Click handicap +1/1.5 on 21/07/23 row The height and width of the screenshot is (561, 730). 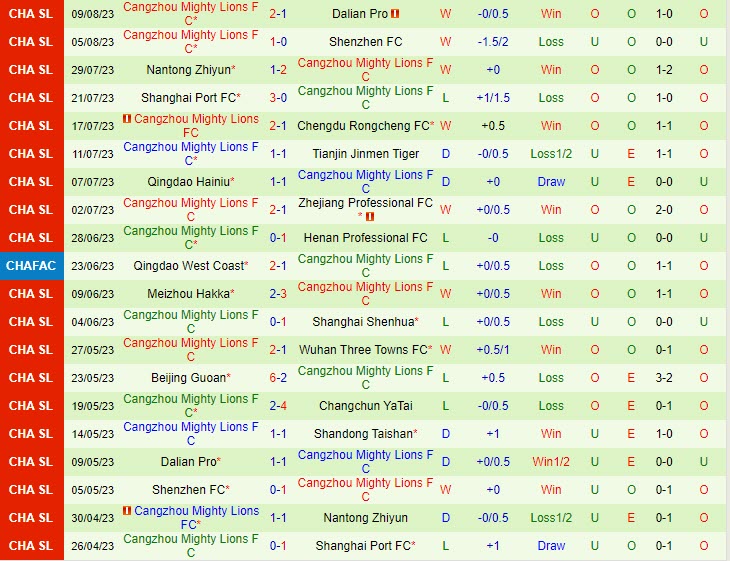point(493,98)
